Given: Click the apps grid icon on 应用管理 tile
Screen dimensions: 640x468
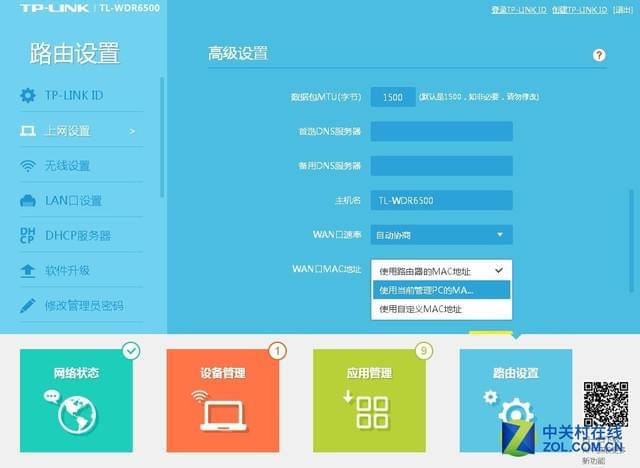Looking at the screenshot, I should point(367,410).
